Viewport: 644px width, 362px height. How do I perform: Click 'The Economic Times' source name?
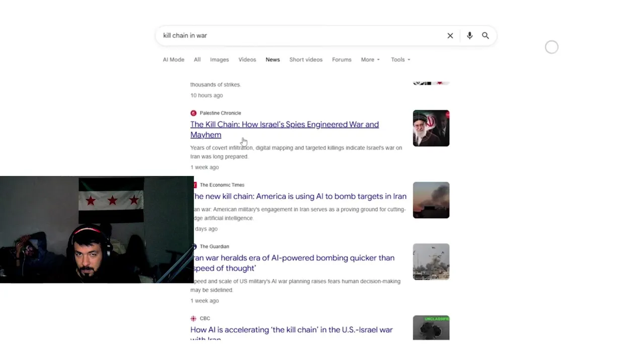pos(222,185)
